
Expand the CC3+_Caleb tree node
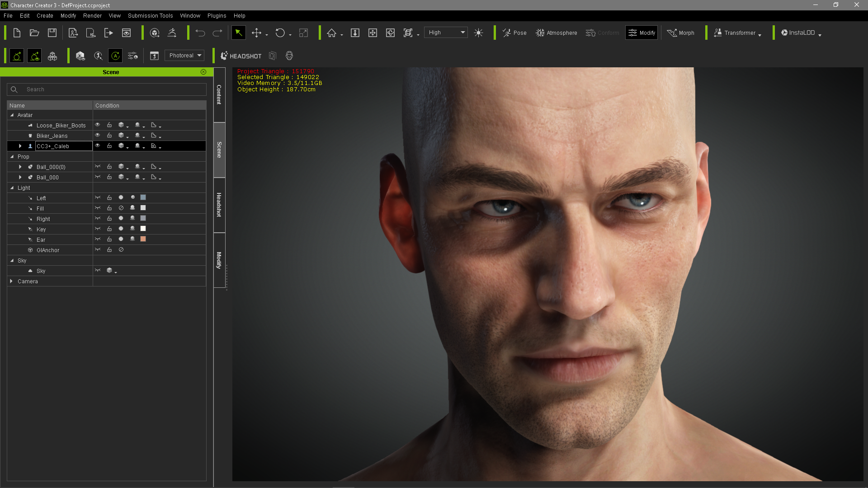[x=20, y=146]
